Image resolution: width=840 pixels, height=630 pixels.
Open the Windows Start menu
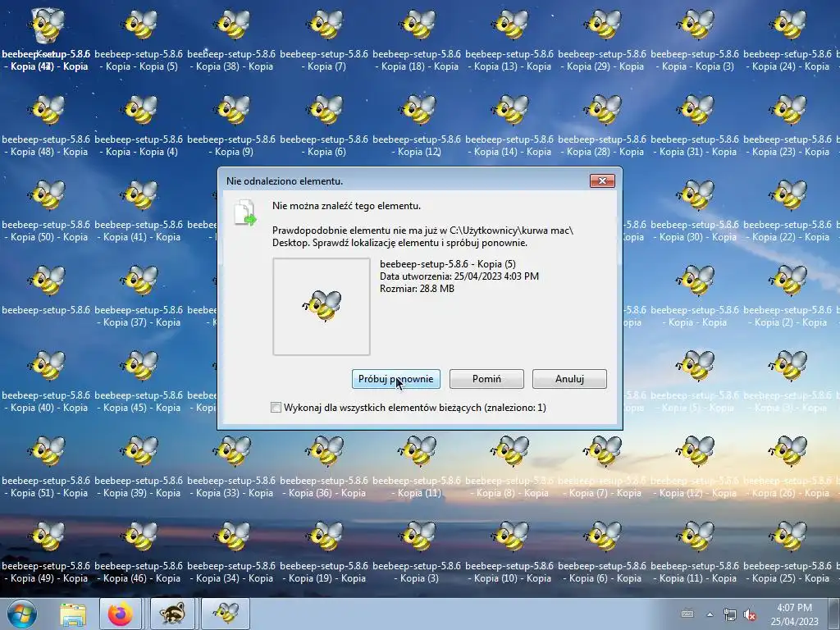click(x=21, y=614)
